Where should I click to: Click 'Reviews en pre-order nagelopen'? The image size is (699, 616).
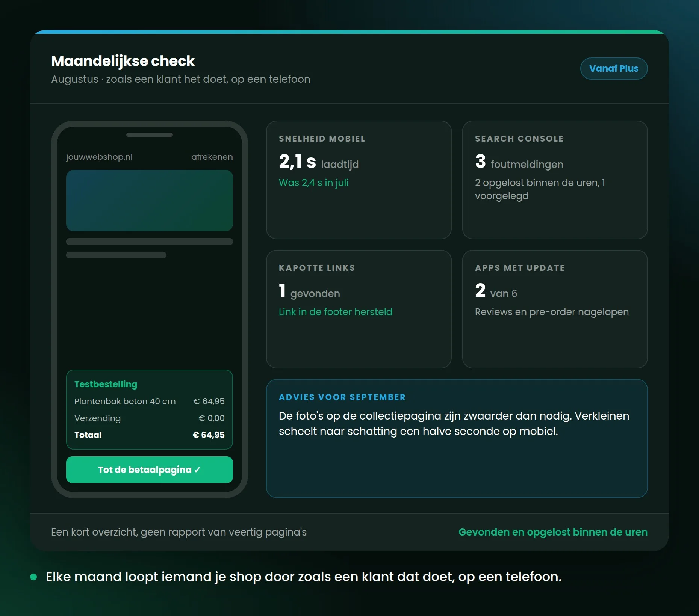pos(551,312)
